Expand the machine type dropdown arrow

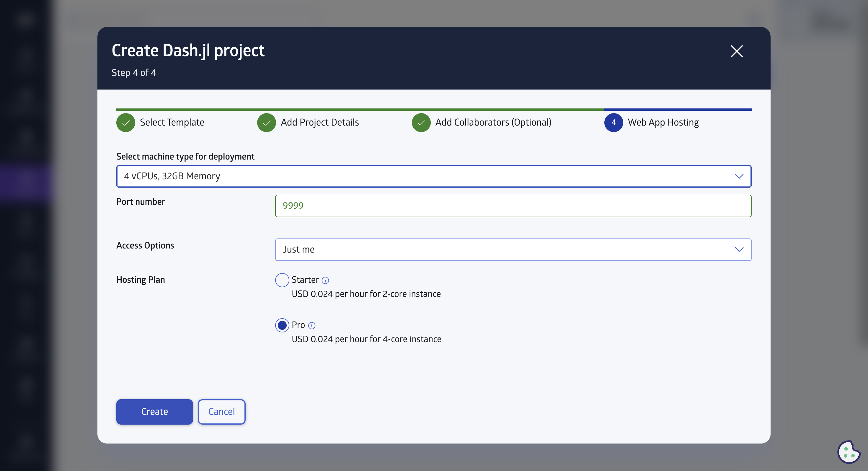click(739, 176)
